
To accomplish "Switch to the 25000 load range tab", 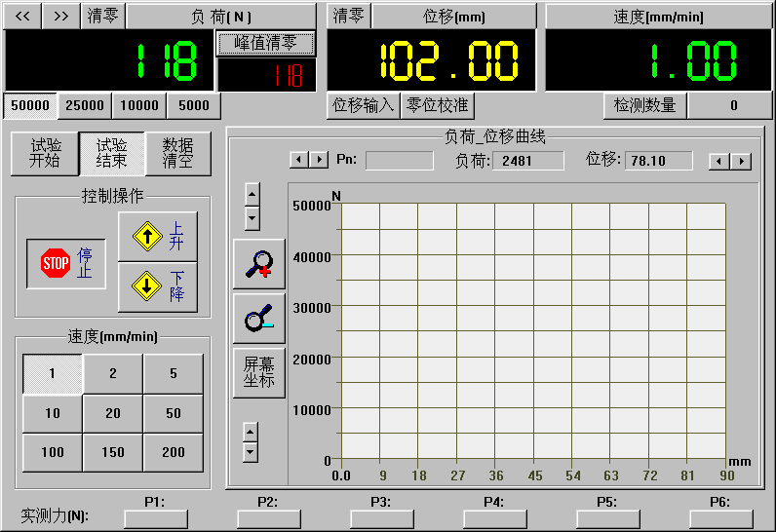I will click(x=85, y=105).
